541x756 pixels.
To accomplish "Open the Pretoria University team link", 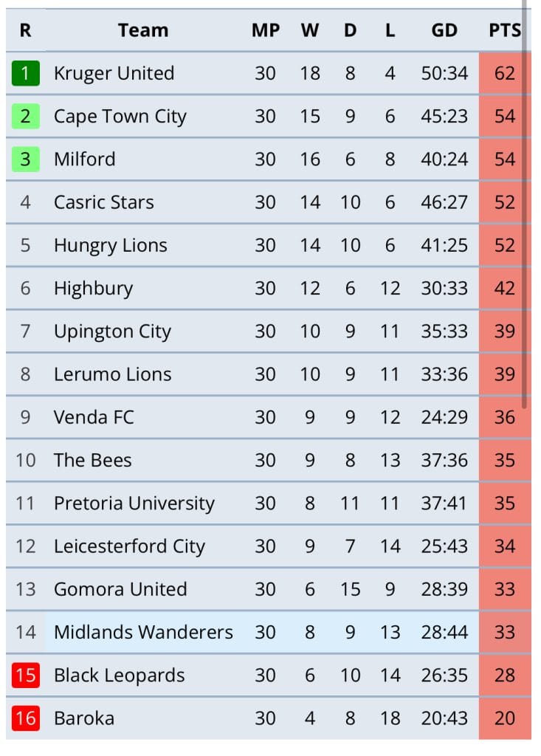I will 134,504.
